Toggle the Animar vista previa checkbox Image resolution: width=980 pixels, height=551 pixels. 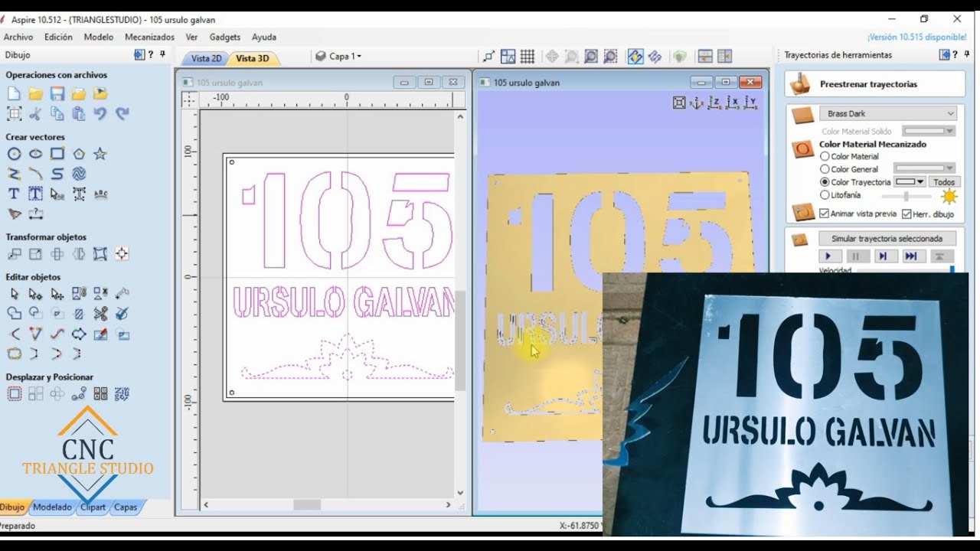coord(824,214)
